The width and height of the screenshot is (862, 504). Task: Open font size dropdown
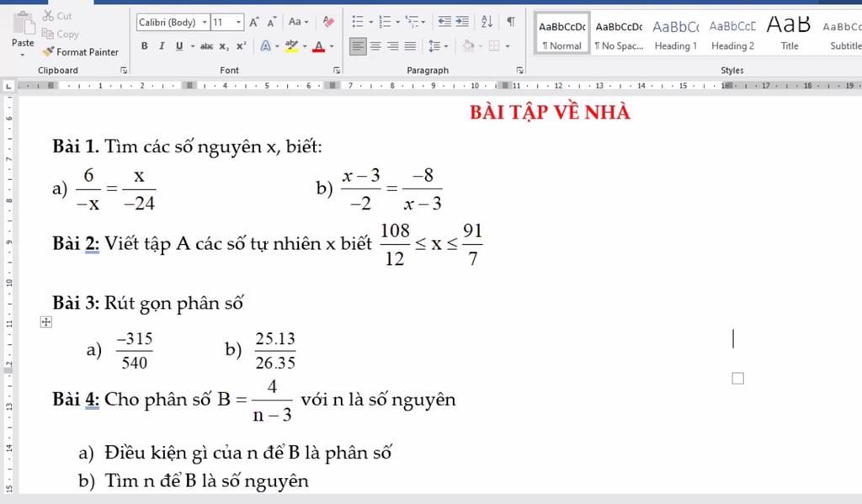coord(238,23)
